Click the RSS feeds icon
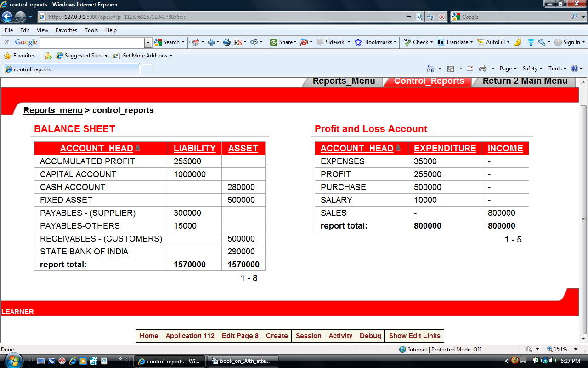The height and width of the screenshot is (368, 588). 451,69
